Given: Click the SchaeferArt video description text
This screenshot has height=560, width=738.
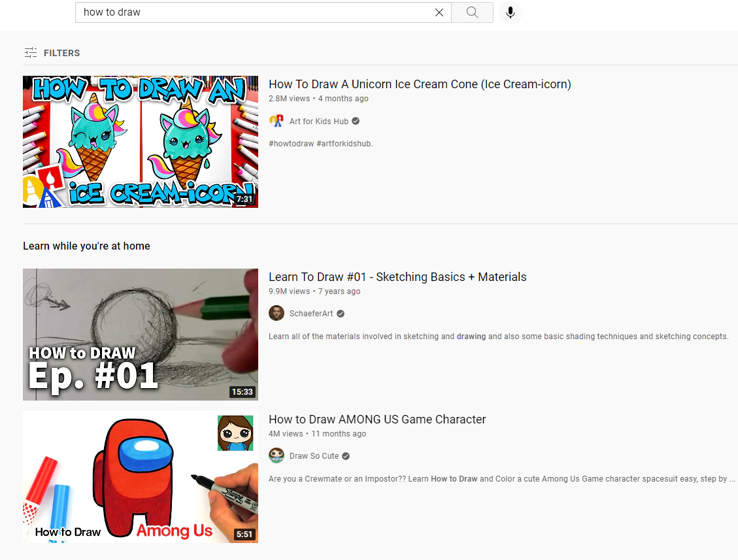Looking at the screenshot, I should coord(499,337).
